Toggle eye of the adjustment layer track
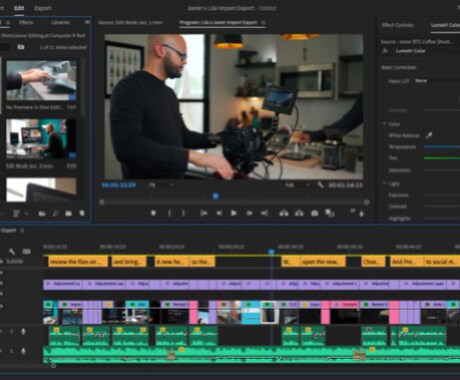The image size is (460, 380). click(x=1, y=283)
